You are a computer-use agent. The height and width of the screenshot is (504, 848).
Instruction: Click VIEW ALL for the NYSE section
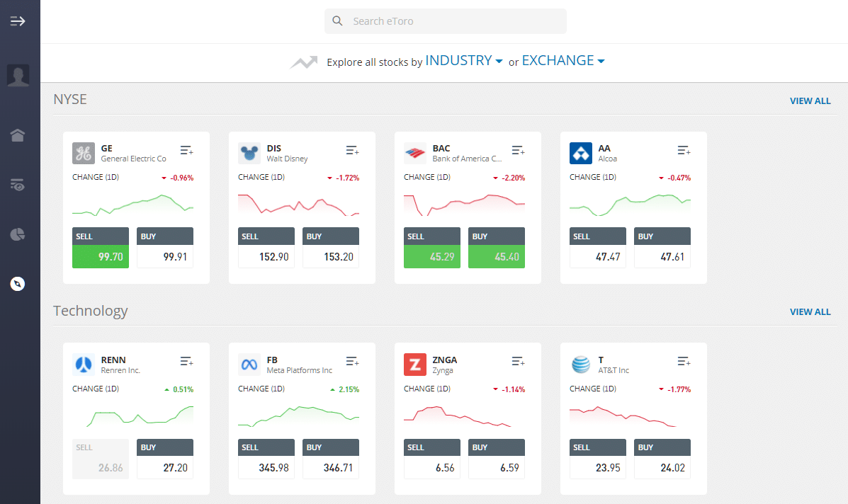[x=810, y=101]
